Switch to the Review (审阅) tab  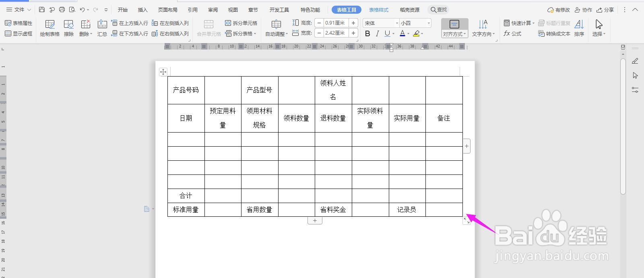(213, 10)
